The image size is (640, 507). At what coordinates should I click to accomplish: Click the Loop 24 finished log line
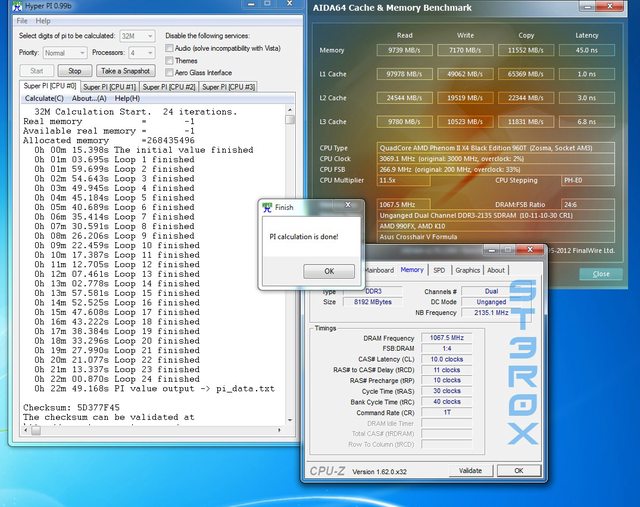pos(117,379)
